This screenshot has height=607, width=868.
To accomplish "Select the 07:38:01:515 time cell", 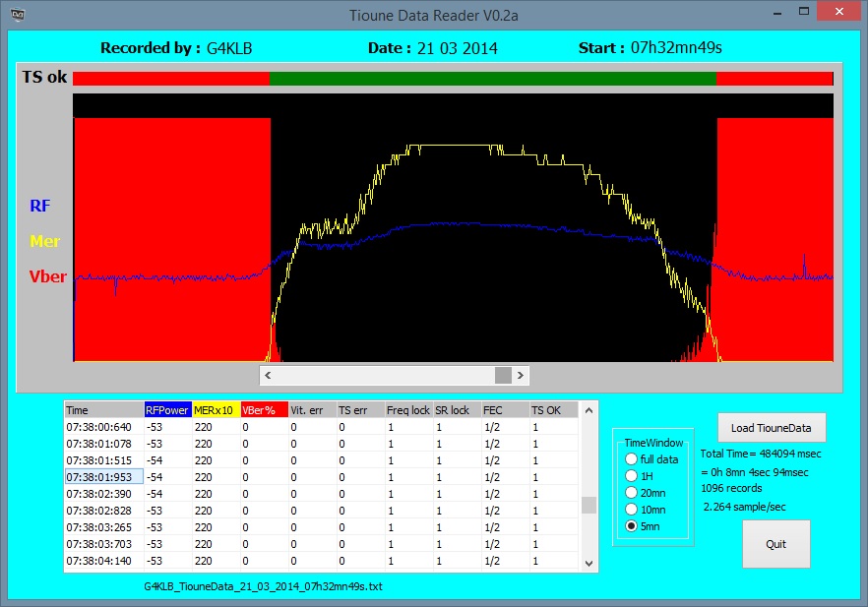I will click(x=104, y=460).
